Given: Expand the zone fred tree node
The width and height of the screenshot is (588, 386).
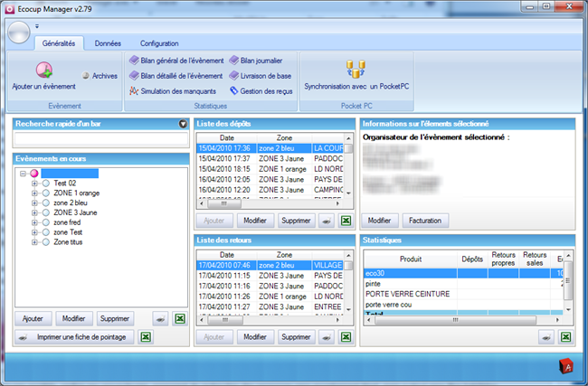Looking at the screenshot, I should click(x=34, y=222).
